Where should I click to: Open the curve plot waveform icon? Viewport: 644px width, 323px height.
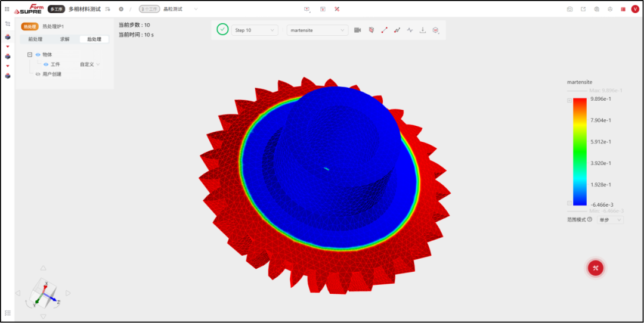[410, 30]
